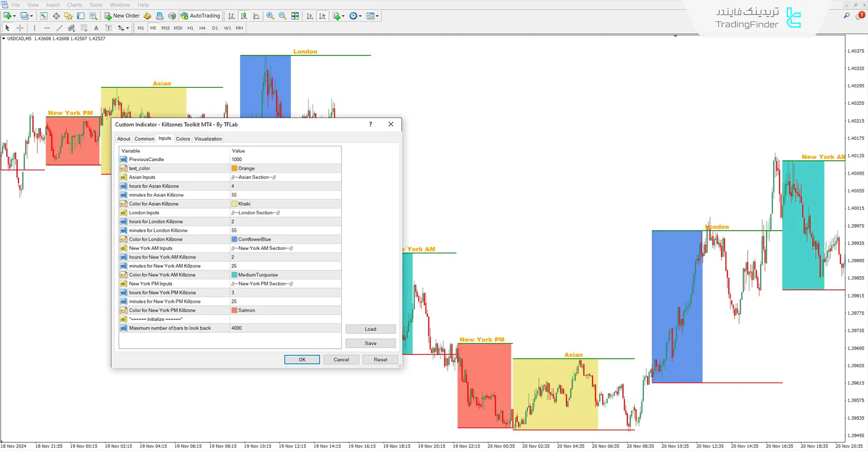Image resolution: width=868 pixels, height=451 pixels.
Task: Click OK to apply Killzones settings
Action: pos(302,359)
